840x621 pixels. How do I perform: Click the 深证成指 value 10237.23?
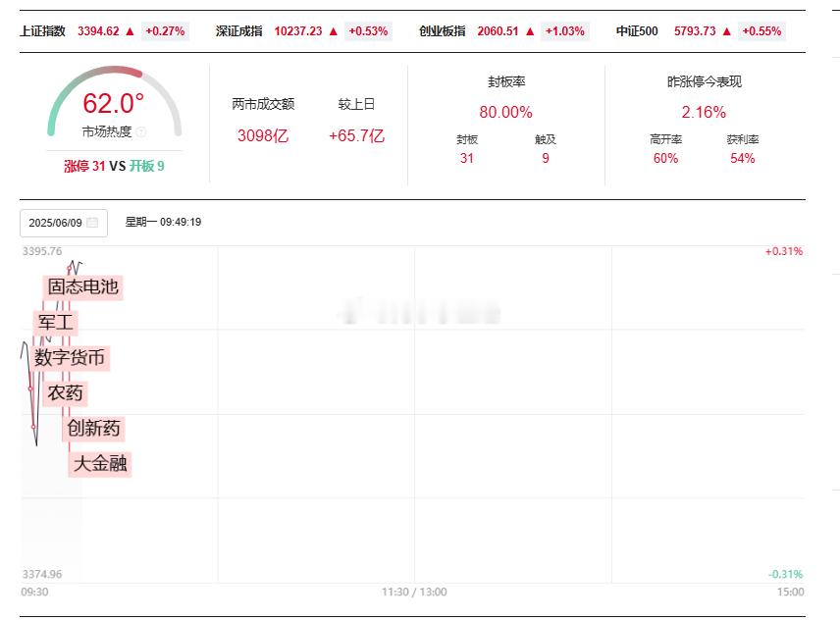[298, 31]
